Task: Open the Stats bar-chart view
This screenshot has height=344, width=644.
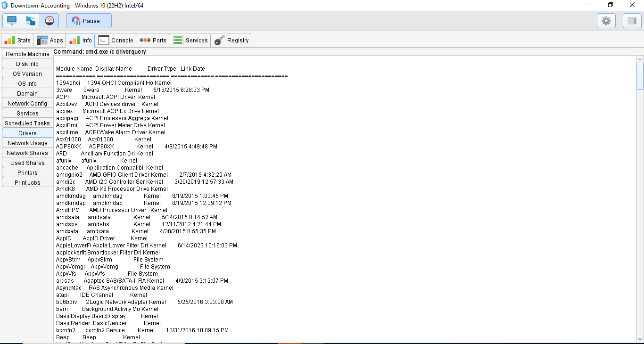Action: pyautogui.click(x=17, y=40)
